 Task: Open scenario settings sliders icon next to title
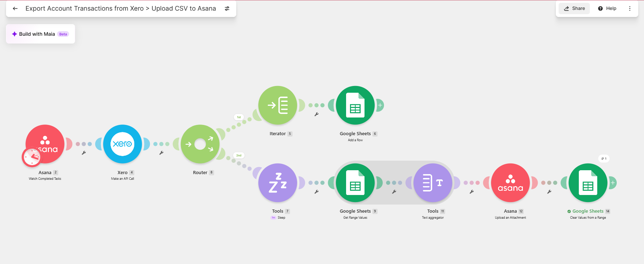227,8
